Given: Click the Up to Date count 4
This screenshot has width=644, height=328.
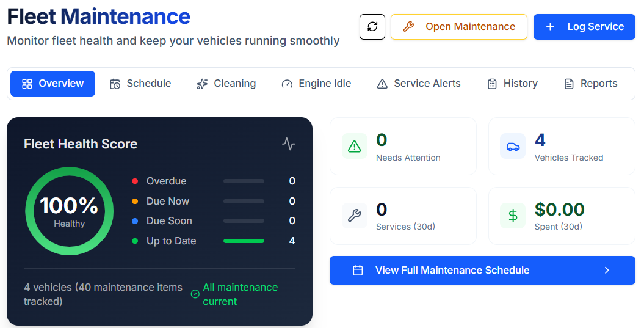Looking at the screenshot, I should (292, 241).
